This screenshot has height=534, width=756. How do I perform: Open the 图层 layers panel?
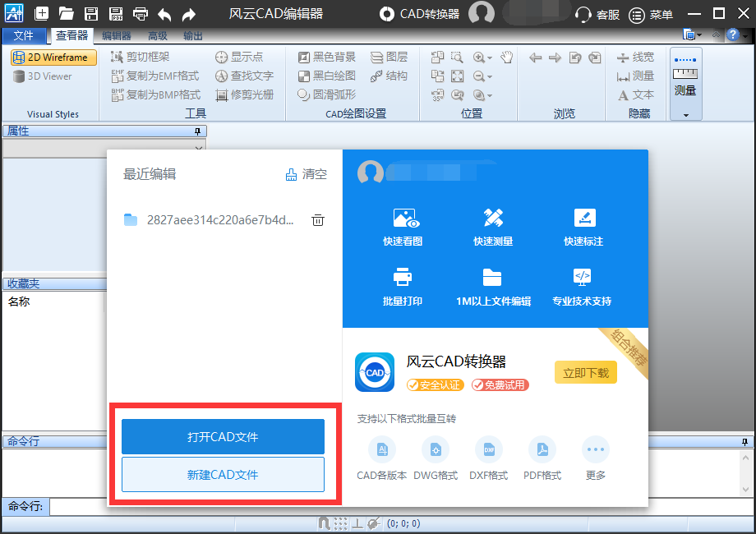(x=389, y=57)
